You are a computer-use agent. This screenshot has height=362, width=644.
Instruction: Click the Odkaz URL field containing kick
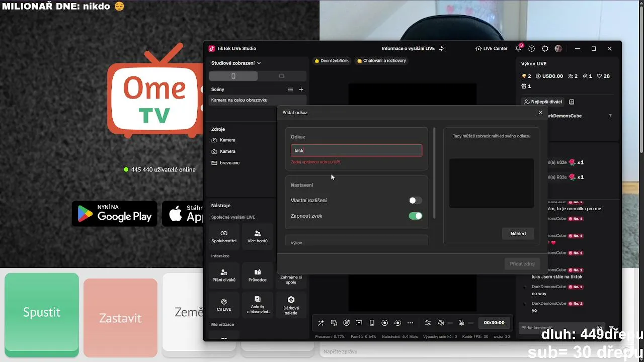click(x=356, y=150)
